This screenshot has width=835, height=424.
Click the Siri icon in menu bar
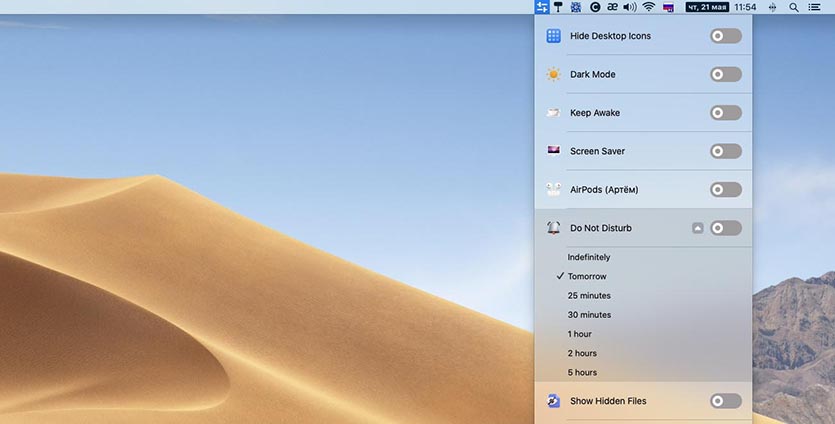click(x=771, y=7)
